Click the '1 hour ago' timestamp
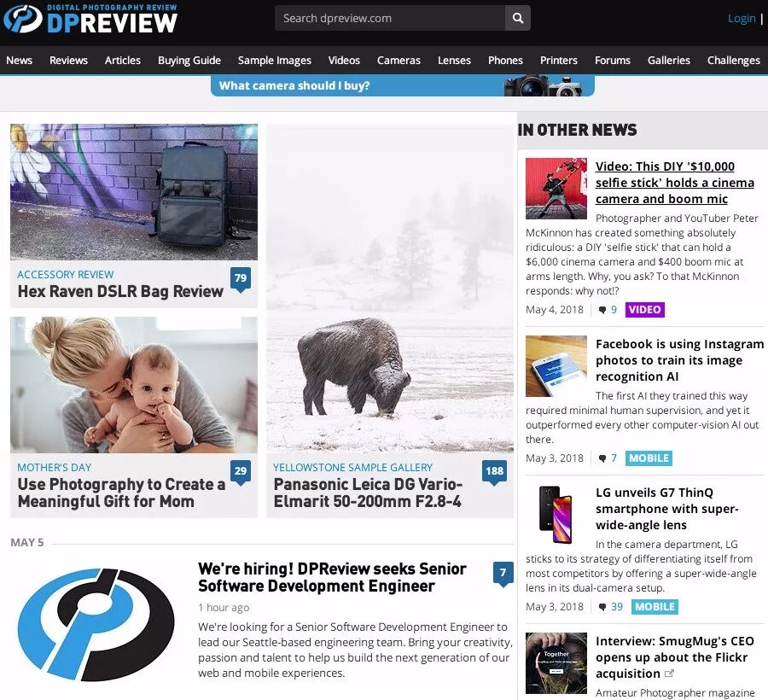768x700 pixels. coord(224,608)
